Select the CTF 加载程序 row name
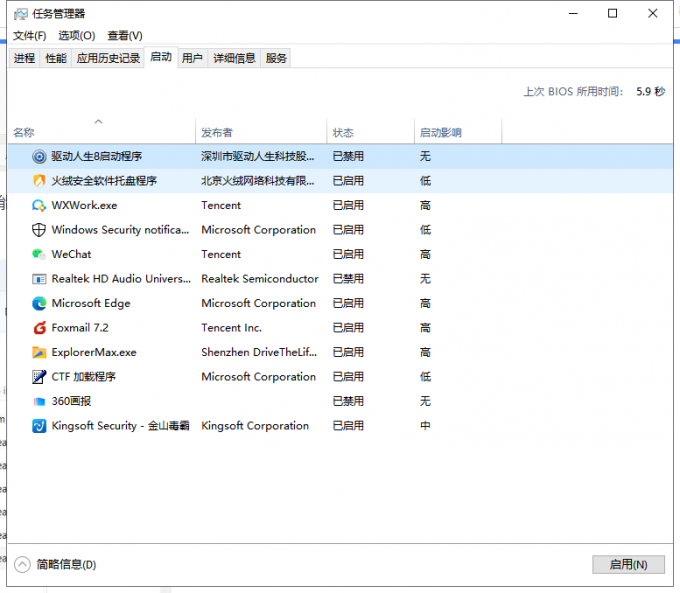The height and width of the screenshot is (593, 680). [84, 377]
